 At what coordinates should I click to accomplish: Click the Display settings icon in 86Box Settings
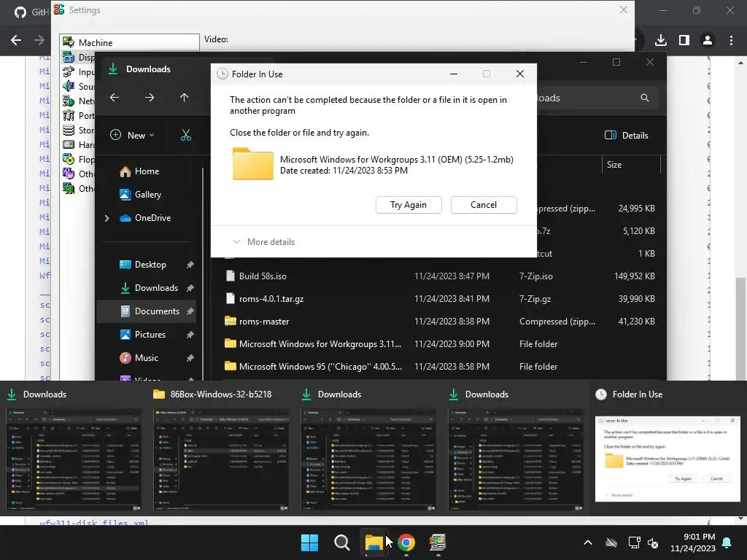coord(69,57)
